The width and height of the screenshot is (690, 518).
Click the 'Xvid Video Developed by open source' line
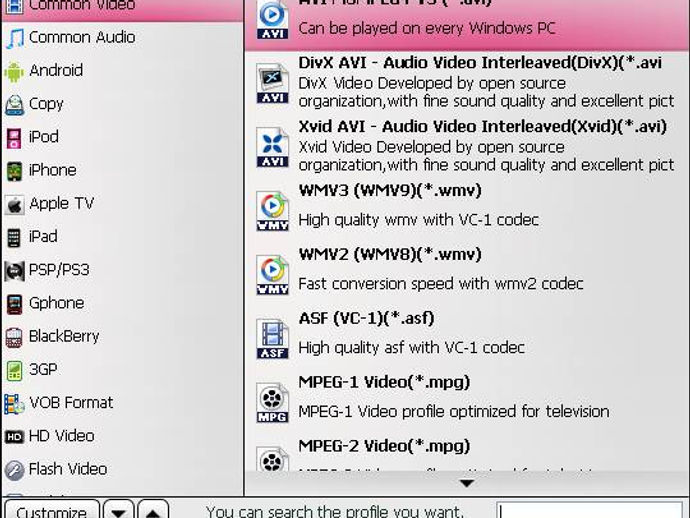[431, 147]
